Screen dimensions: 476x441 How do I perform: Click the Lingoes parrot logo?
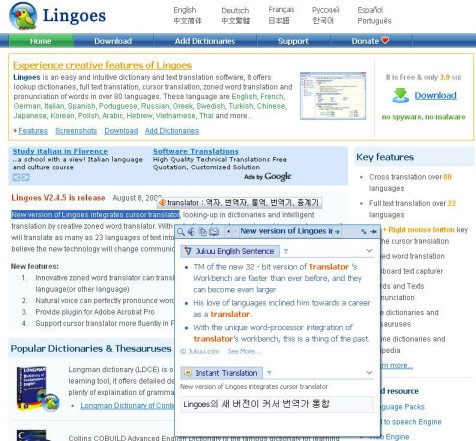23,15
